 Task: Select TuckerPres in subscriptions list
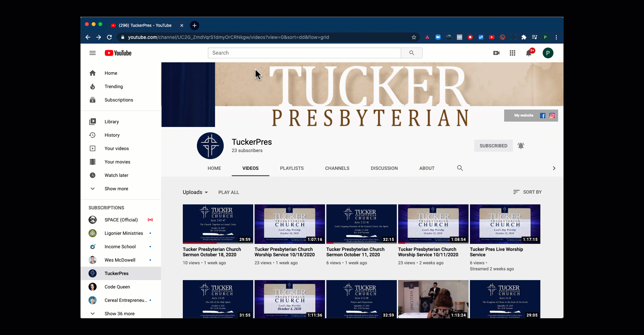click(x=121, y=273)
